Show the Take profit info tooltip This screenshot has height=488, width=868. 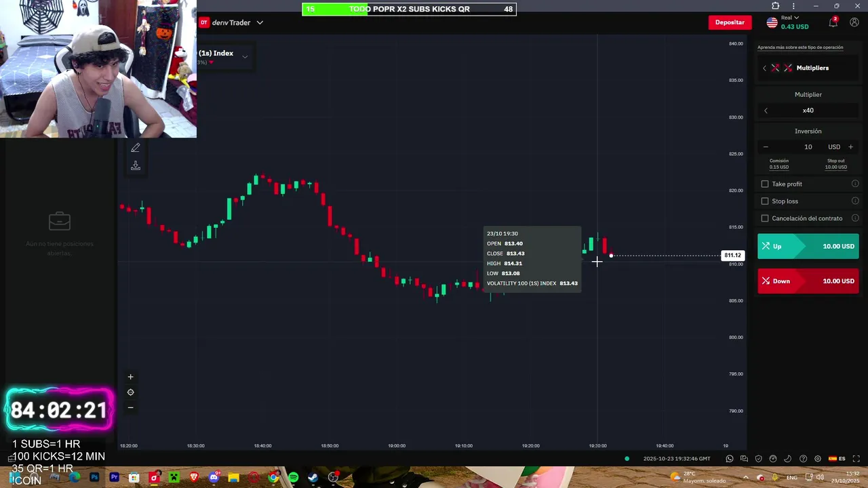coord(855,184)
